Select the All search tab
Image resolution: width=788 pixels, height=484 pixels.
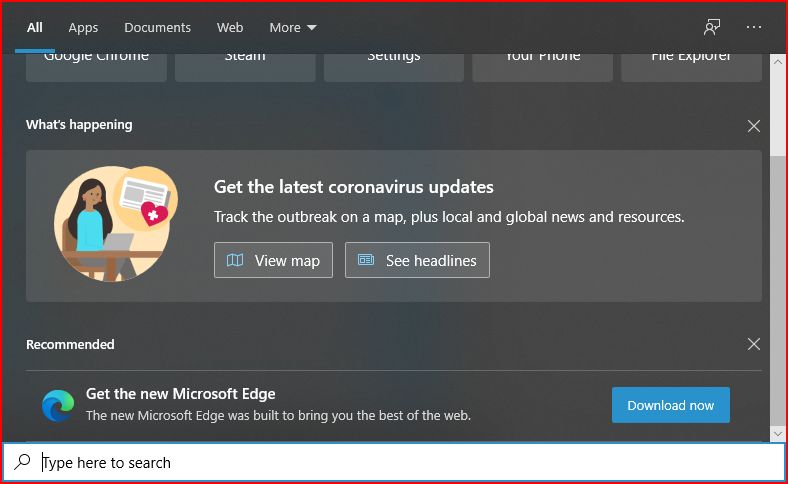tap(35, 28)
